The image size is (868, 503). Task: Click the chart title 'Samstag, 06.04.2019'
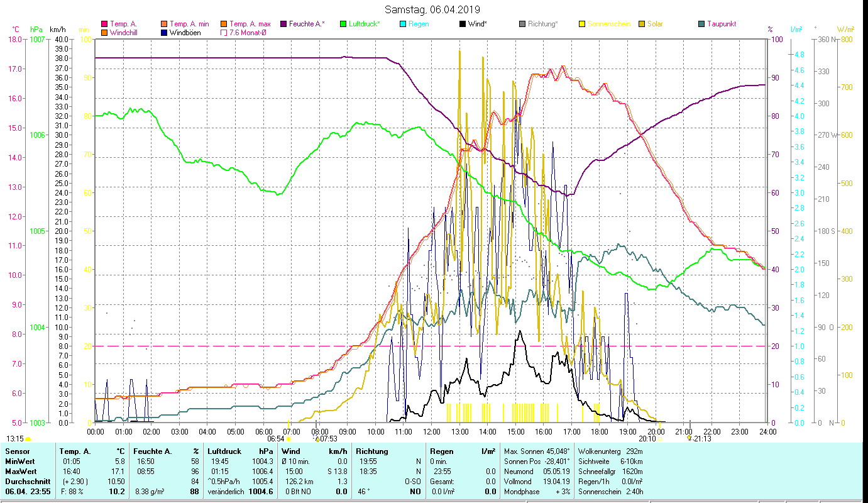pyautogui.click(x=434, y=9)
